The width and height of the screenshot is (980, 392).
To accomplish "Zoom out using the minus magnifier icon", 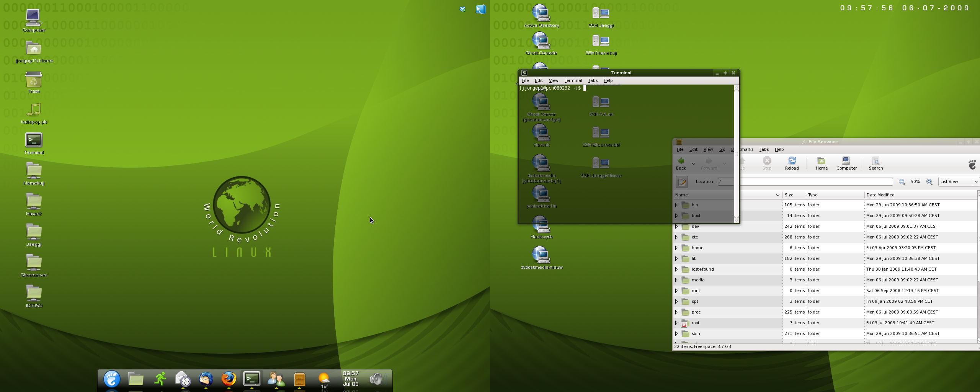I will coord(902,182).
